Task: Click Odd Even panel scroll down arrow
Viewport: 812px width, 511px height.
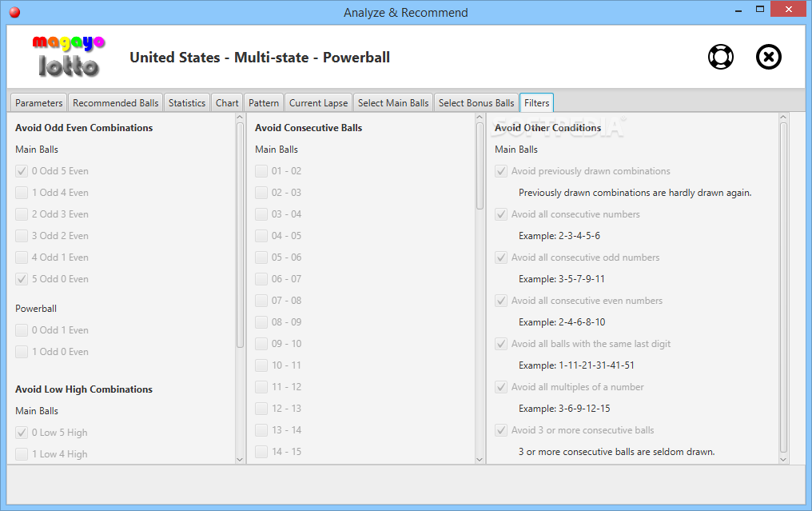Action: pos(240,459)
